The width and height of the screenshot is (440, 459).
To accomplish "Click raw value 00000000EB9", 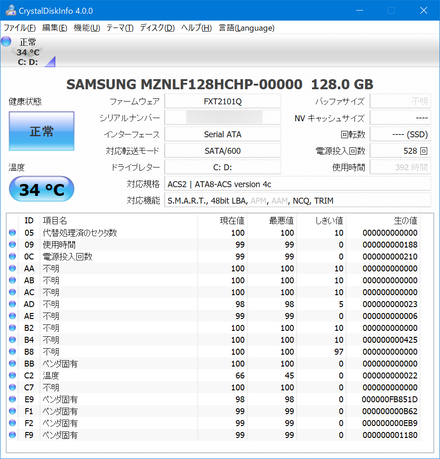I will tap(390, 423).
